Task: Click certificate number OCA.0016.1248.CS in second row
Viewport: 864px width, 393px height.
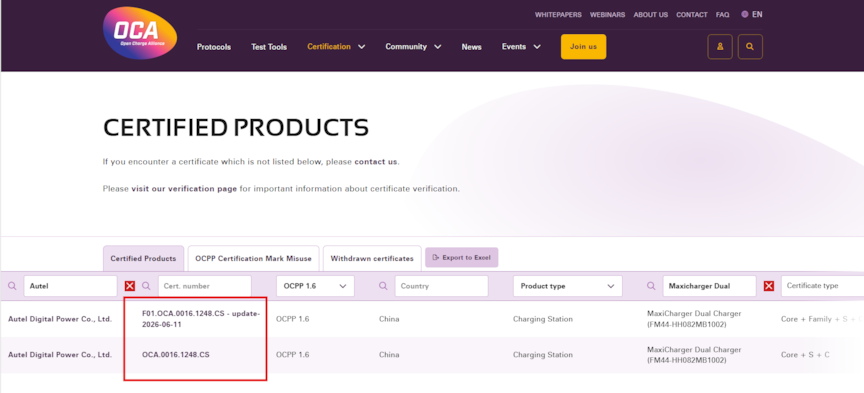Action: (x=176, y=355)
